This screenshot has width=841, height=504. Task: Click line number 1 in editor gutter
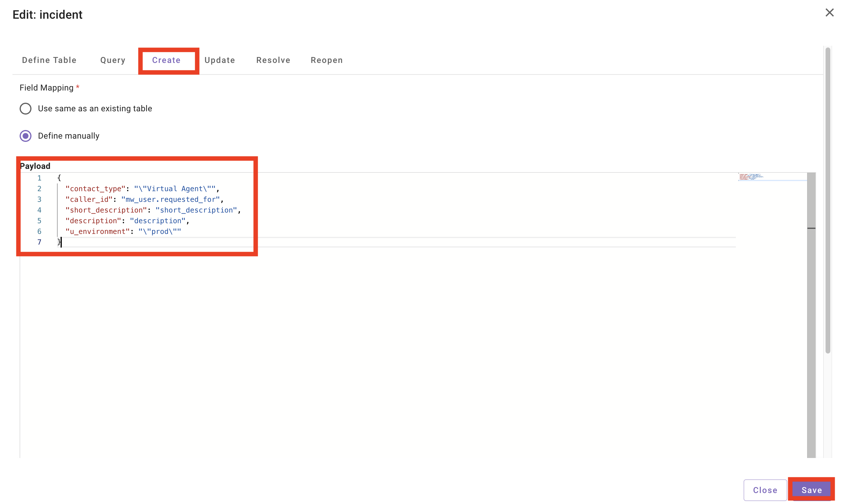39,178
